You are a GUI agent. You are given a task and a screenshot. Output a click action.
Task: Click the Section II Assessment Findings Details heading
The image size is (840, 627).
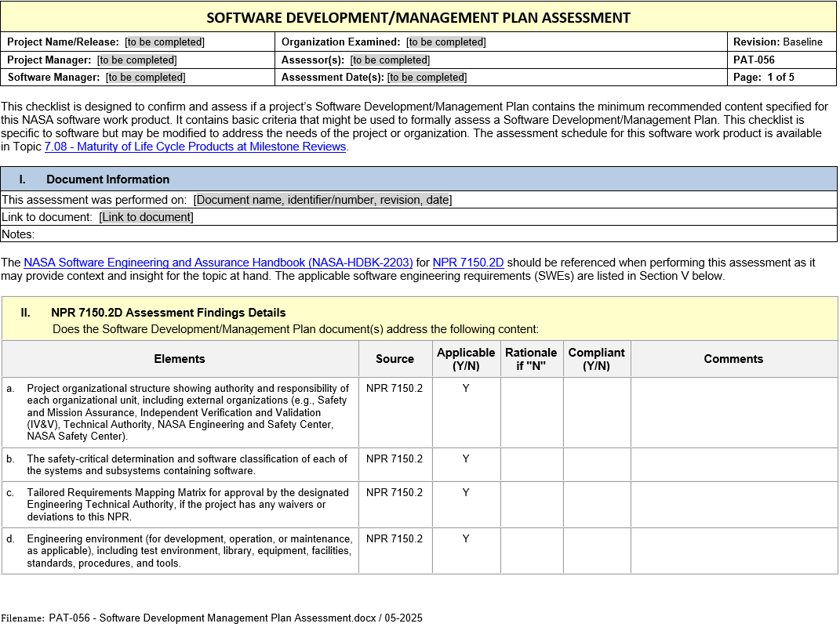pos(168,313)
